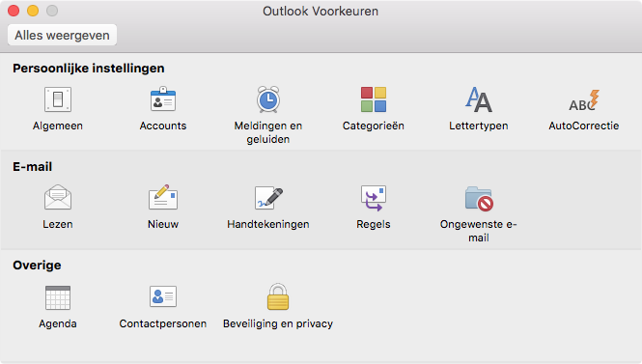This screenshot has width=642, height=364.
Task: Click the Categorieën text label
Action: point(374,126)
